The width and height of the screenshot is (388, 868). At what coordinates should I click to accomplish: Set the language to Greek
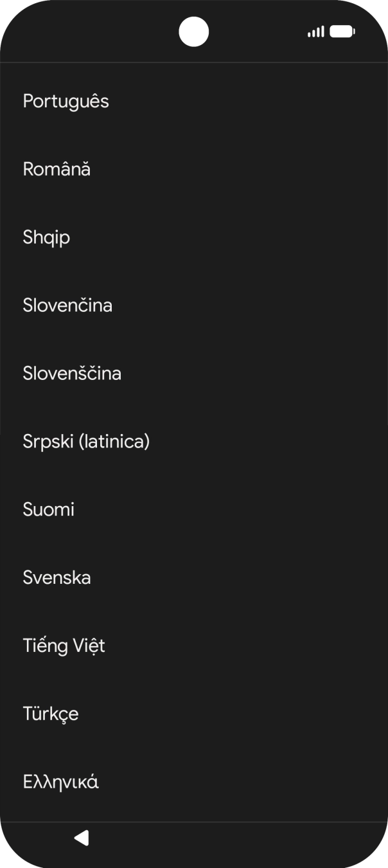point(61,782)
